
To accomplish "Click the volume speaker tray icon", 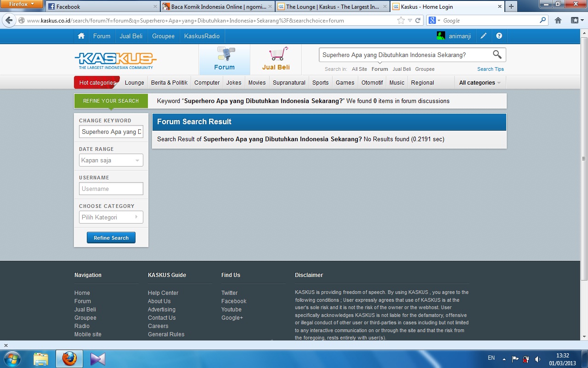I will [538, 359].
